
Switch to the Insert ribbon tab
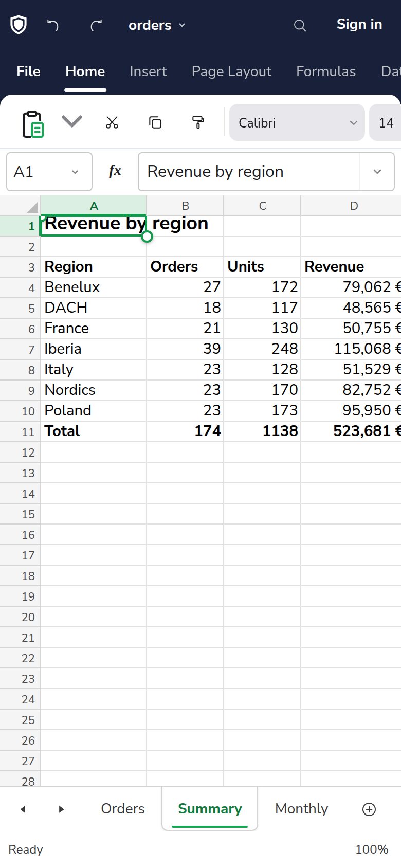[148, 71]
